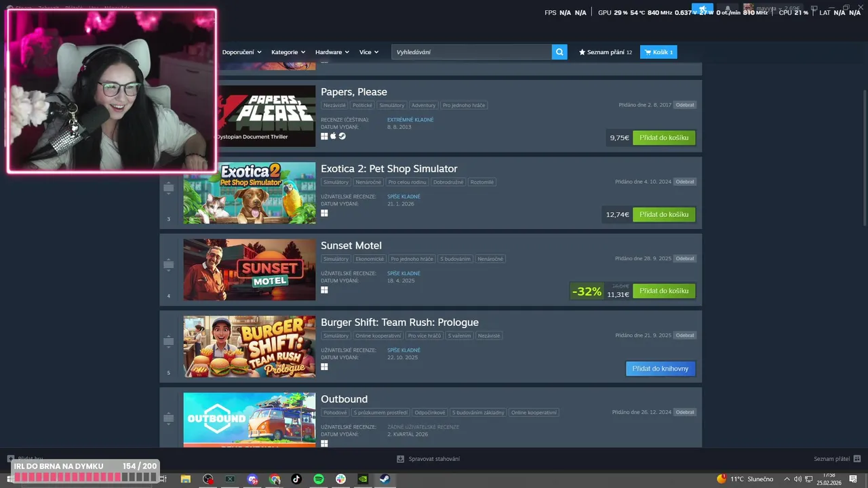Open the Košík cart button
The width and height of the screenshot is (868, 488).
[658, 52]
